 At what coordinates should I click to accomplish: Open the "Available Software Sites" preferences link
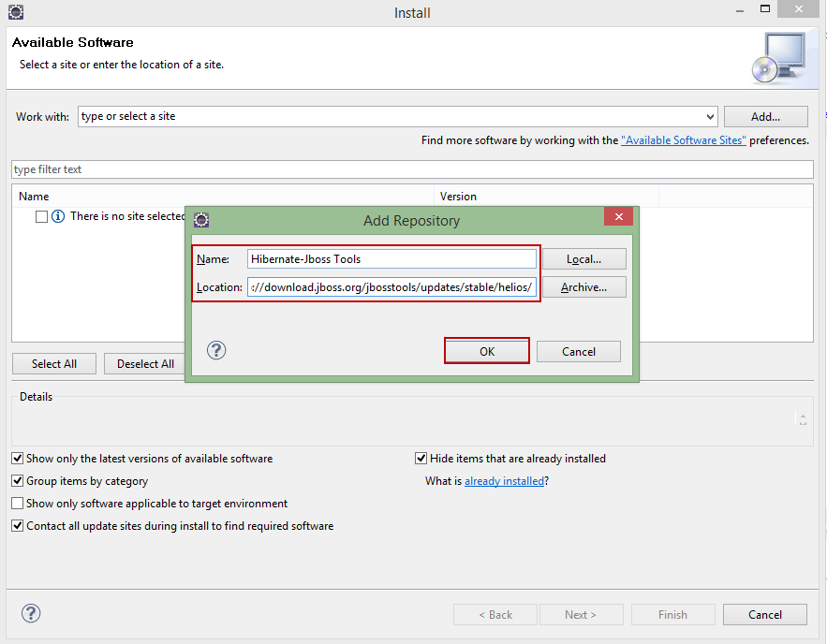point(683,139)
